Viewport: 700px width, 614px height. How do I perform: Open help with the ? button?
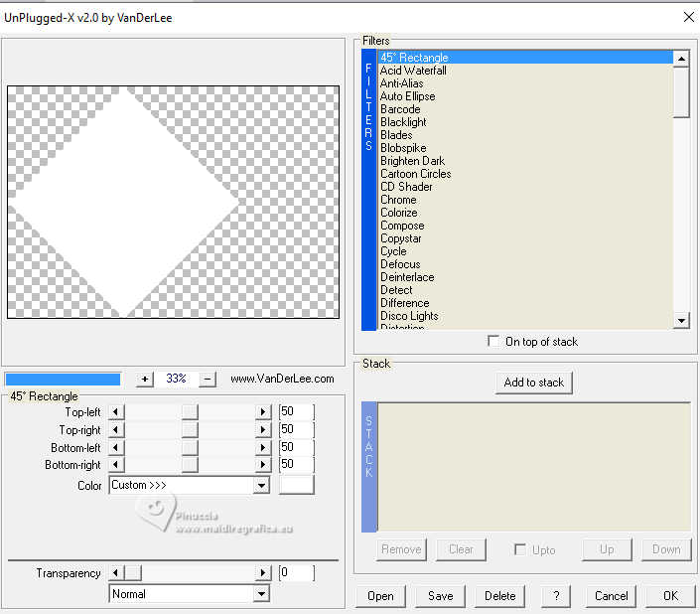click(x=556, y=596)
